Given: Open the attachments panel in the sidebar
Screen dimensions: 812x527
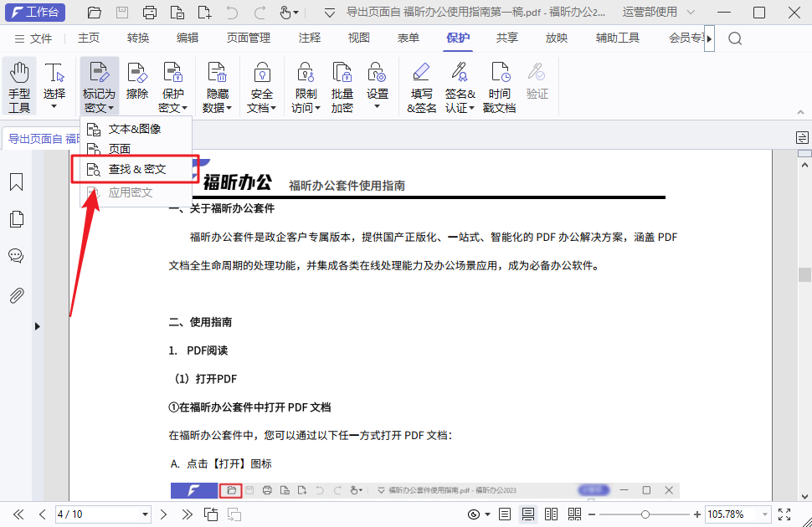Looking at the screenshot, I should click(16, 292).
